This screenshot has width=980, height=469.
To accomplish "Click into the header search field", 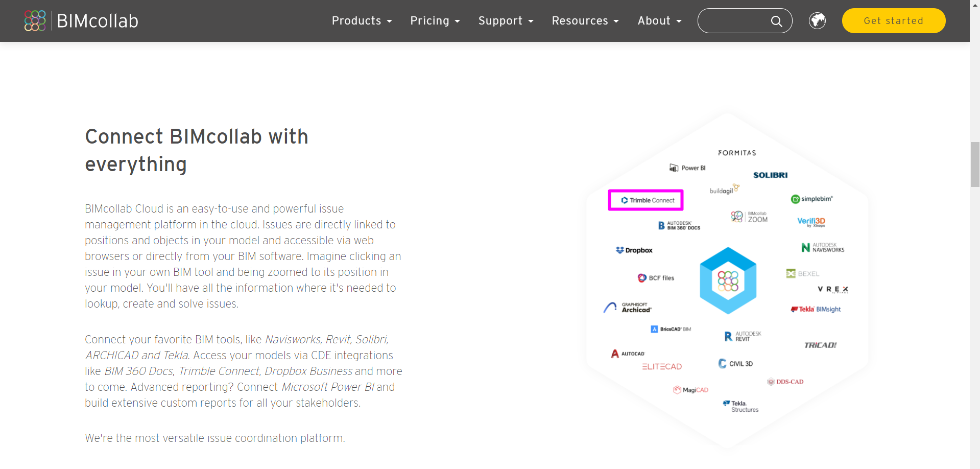I will (x=733, y=21).
